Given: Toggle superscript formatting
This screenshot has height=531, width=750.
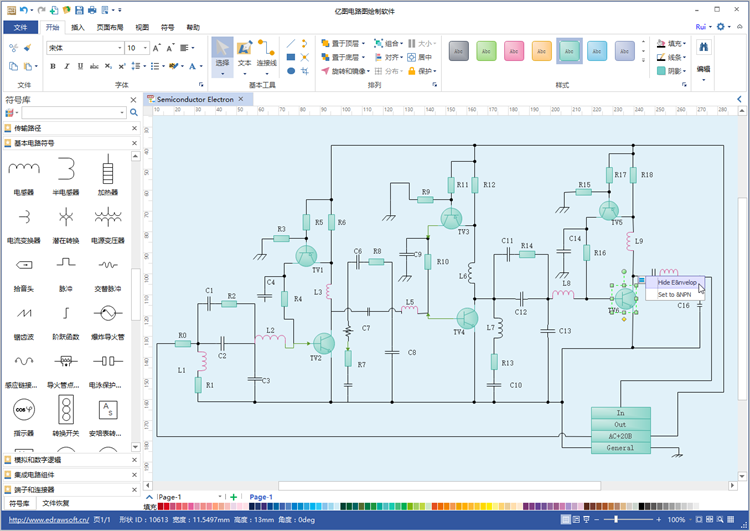Looking at the screenshot, I should pyautogui.click(x=122, y=66).
